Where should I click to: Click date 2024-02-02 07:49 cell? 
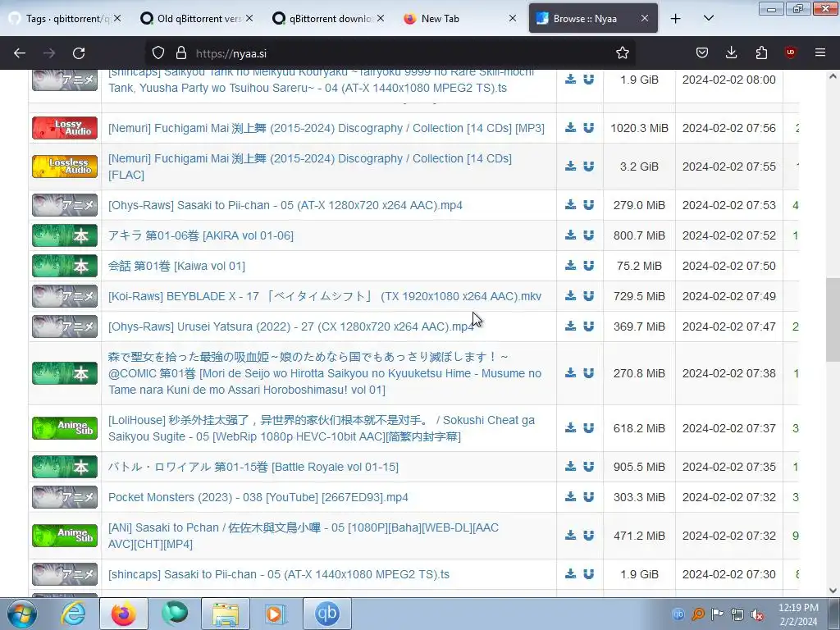pos(729,296)
